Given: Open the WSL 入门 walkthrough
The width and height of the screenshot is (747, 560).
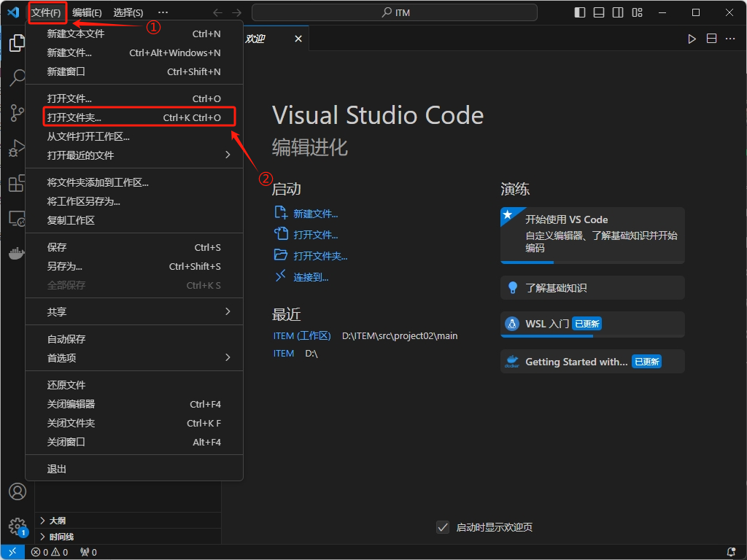Looking at the screenshot, I should [592, 324].
